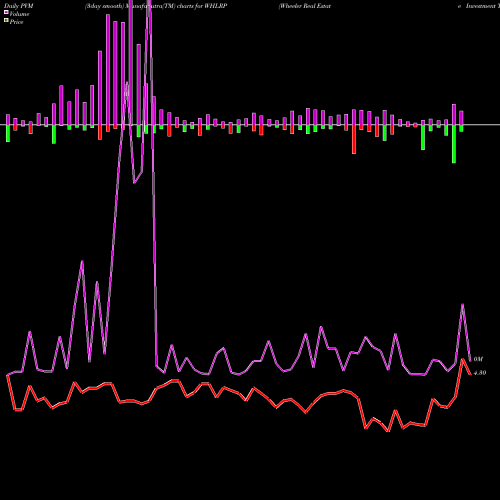Click the 'Wheeler Real Estat' heading text
The width and height of the screenshot is (500, 500).
pyautogui.click(x=305, y=6)
